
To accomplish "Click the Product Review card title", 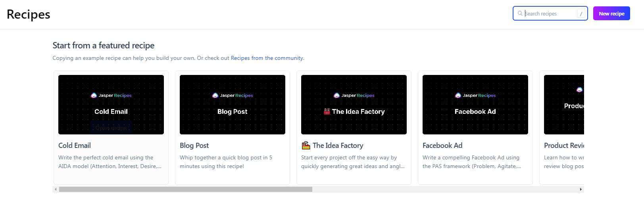I will 564,146.
